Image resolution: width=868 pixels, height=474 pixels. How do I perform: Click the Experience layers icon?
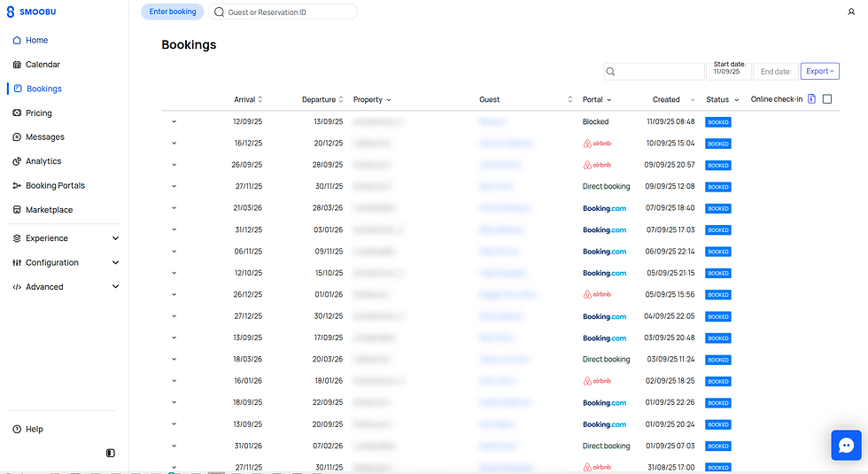click(x=17, y=238)
